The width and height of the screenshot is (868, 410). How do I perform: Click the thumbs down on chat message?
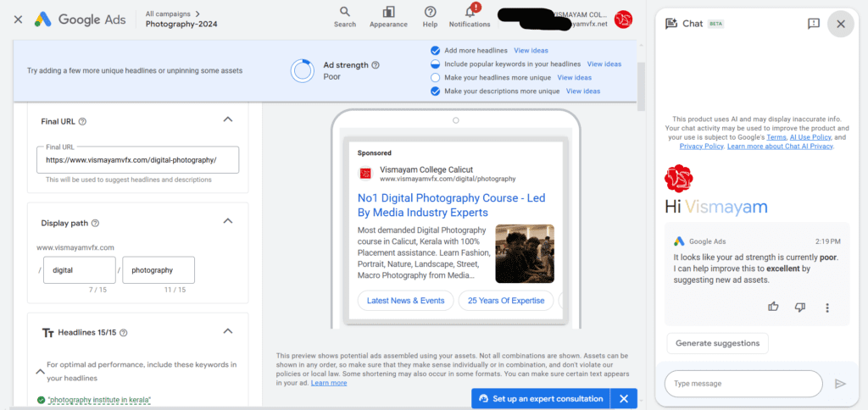point(800,307)
